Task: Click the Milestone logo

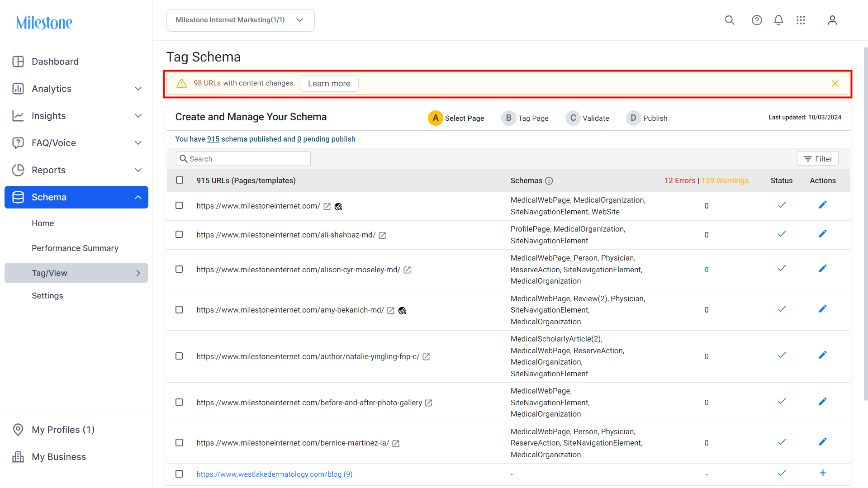Action: pos(44,23)
